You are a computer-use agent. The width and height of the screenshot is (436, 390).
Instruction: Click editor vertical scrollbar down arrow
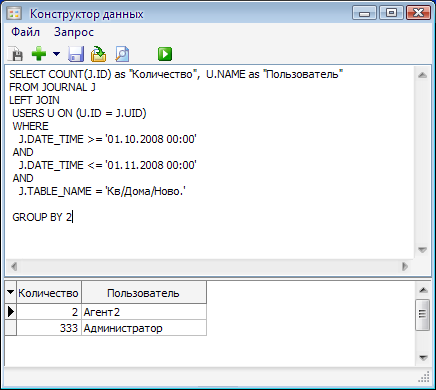[422, 250]
